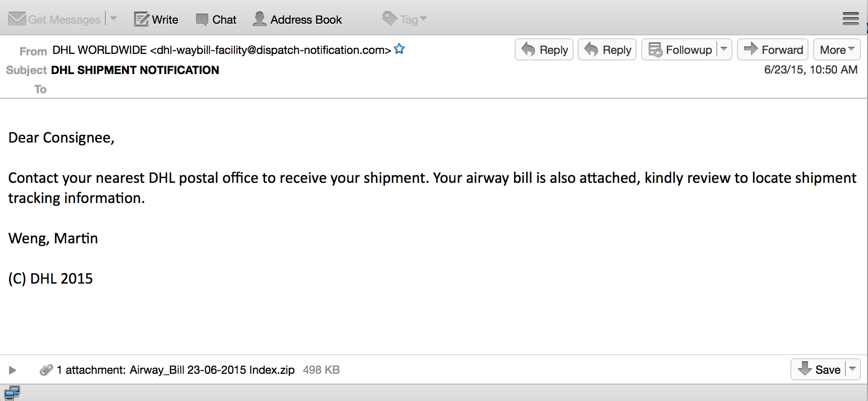
Task: Expand the Followup dropdown arrow
Action: [x=724, y=49]
